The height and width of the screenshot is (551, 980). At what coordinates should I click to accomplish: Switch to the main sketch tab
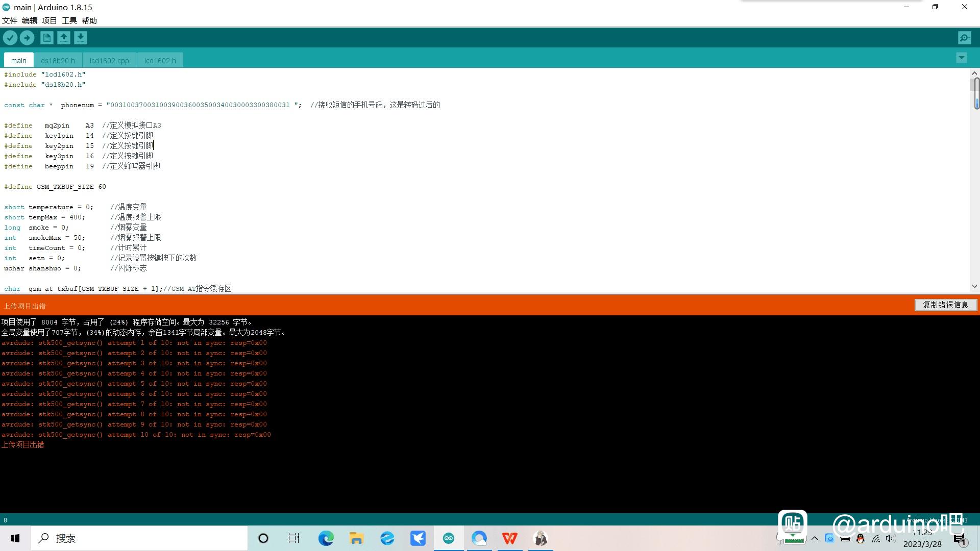[x=19, y=60]
